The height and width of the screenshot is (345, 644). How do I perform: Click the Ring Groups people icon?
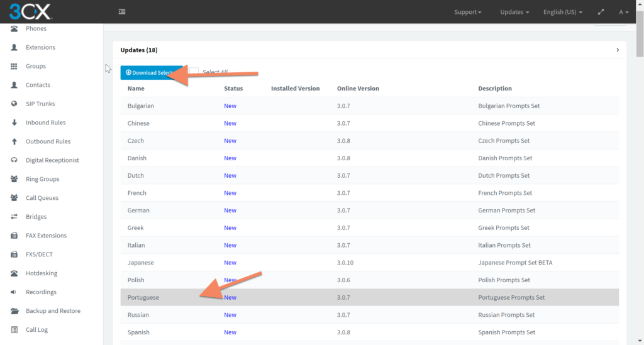[14, 179]
